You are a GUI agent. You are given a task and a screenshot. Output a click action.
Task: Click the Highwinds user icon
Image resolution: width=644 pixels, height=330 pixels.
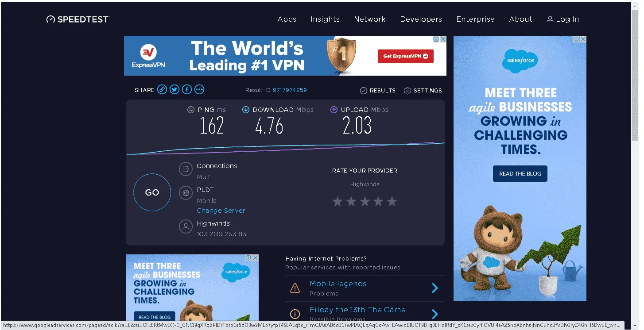pyautogui.click(x=186, y=226)
